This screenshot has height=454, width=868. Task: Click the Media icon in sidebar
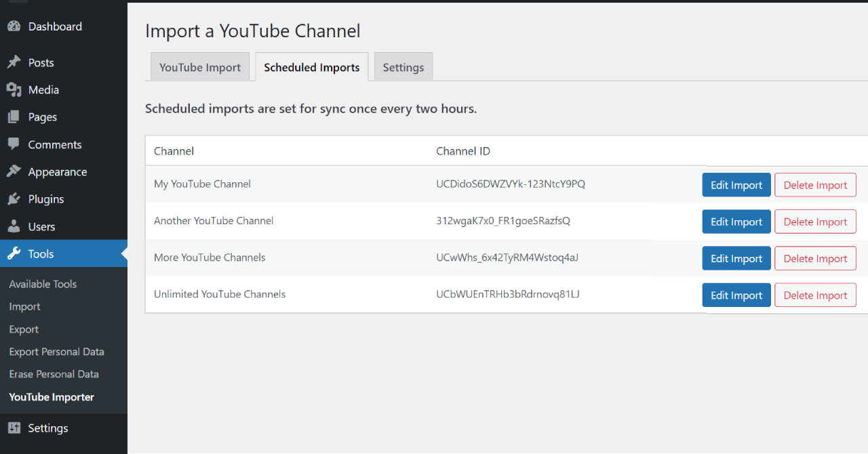click(x=14, y=89)
